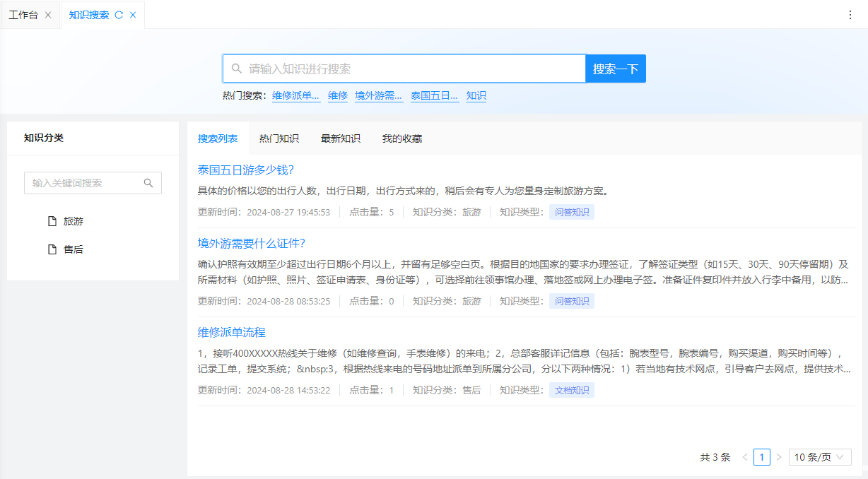Select the 售后 category in the tree

pyautogui.click(x=74, y=249)
